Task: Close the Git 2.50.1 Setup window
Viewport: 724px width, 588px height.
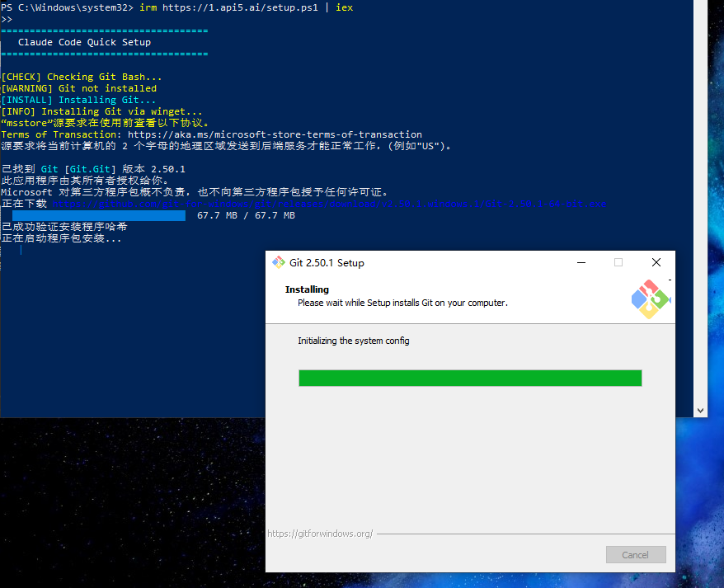Action: tap(656, 262)
